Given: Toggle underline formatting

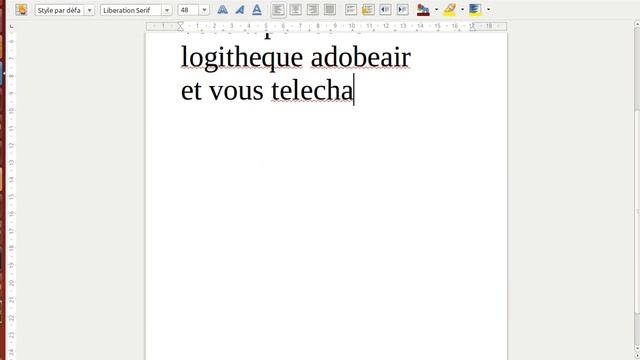Looking at the screenshot, I should click(x=257, y=10).
